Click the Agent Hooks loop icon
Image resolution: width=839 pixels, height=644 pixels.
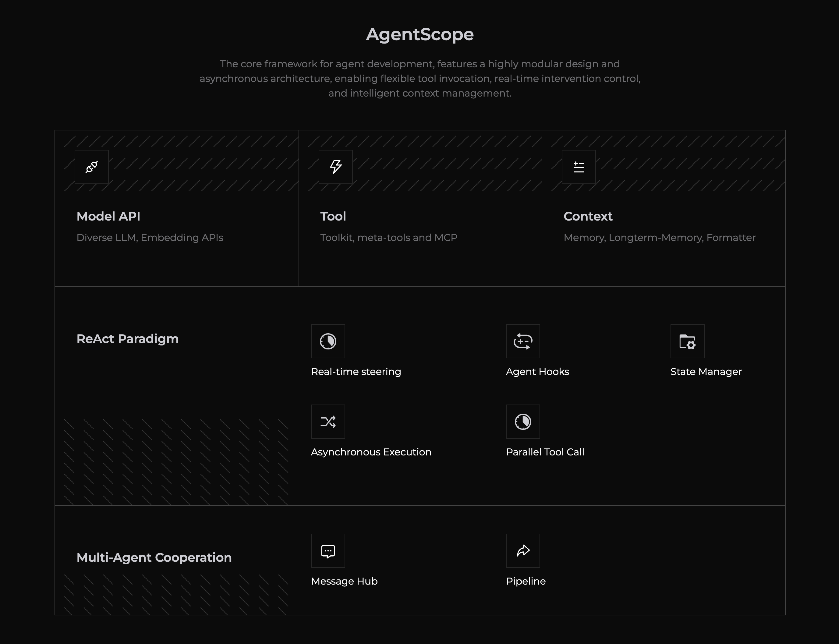coord(523,341)
